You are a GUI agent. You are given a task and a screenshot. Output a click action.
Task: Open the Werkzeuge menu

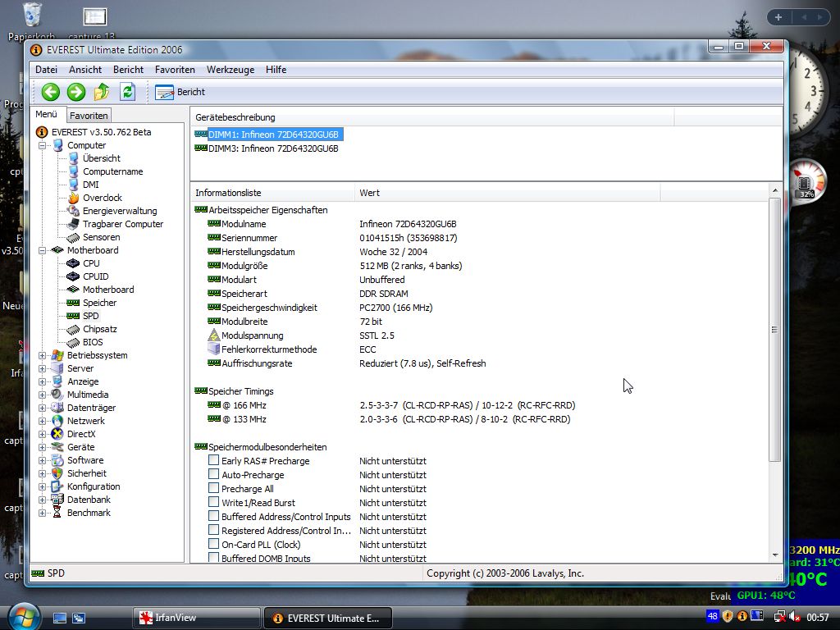(x=231, y=70)
